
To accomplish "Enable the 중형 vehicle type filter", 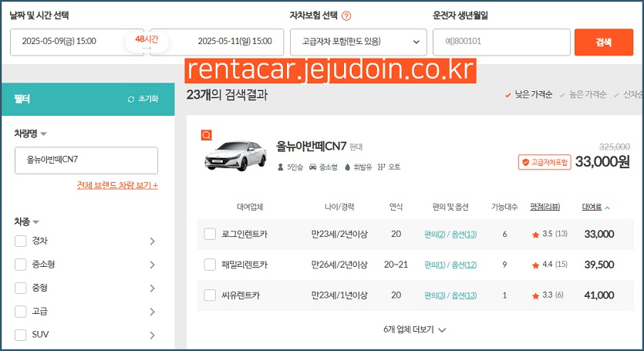I will (x=21, y=288).
